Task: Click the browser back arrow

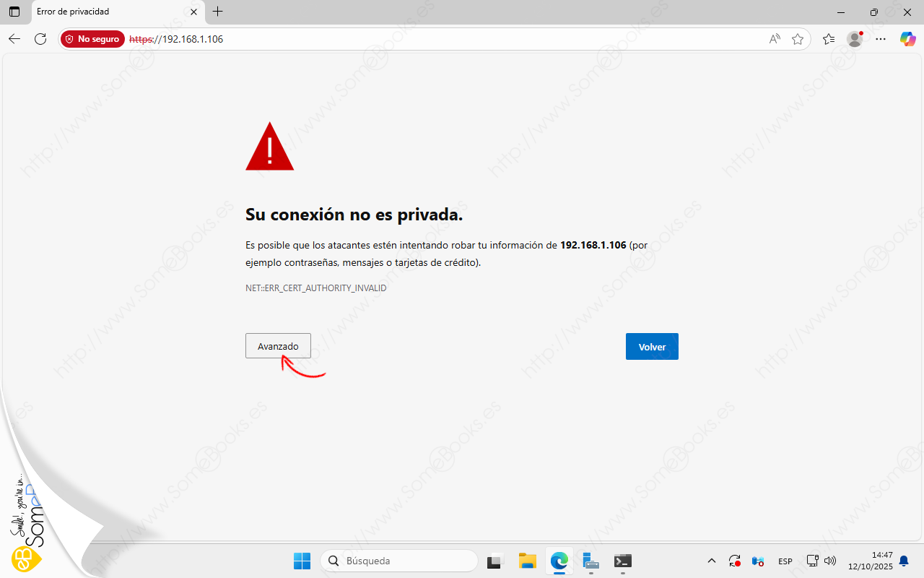Action: 14,39
